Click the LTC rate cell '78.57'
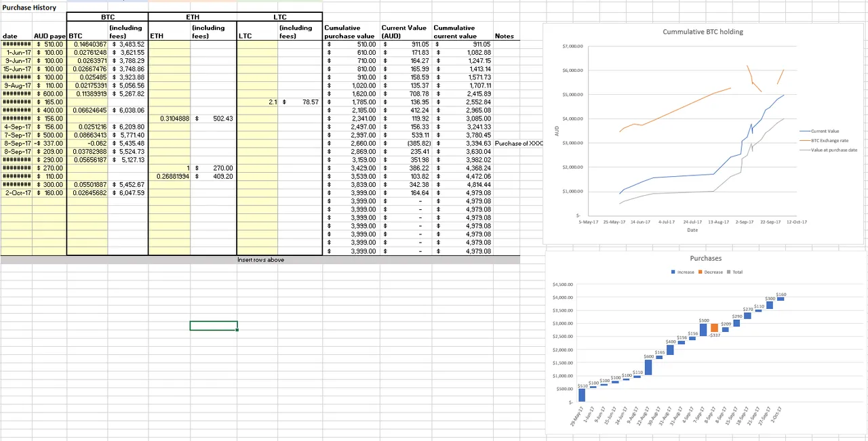This screenshot has width=868, height=441. 300,102
